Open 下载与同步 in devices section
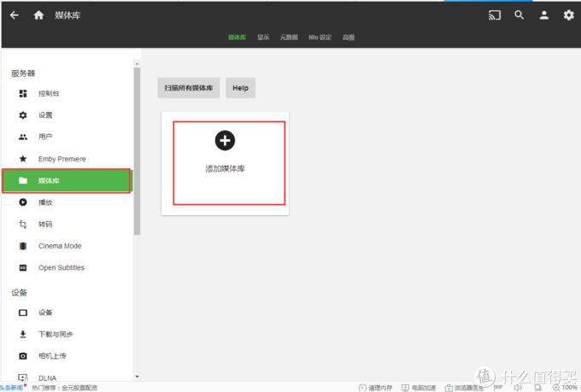 (67, 334)
